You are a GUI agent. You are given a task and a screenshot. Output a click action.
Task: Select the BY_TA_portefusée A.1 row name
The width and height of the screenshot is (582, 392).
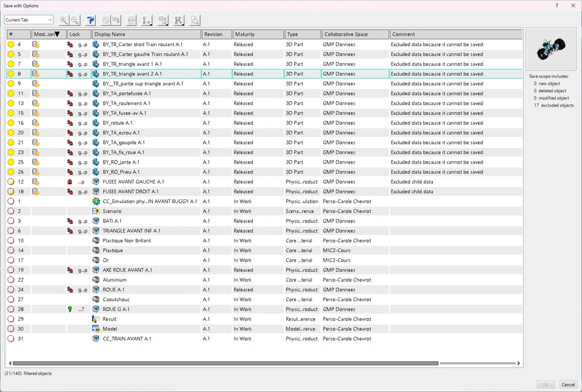tap(127, 93)
